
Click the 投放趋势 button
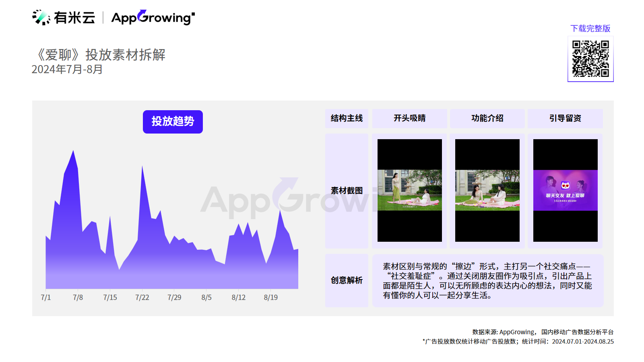[173, 121]
